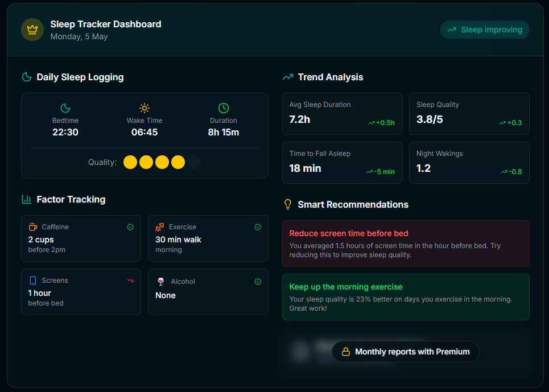Open the Night Wakings card

469,163
